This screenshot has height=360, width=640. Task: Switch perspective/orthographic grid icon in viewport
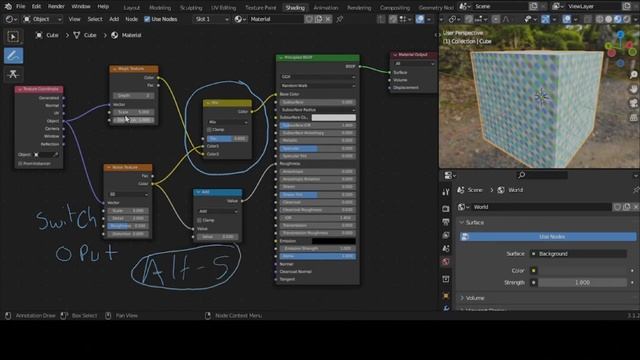pos(633,118)
